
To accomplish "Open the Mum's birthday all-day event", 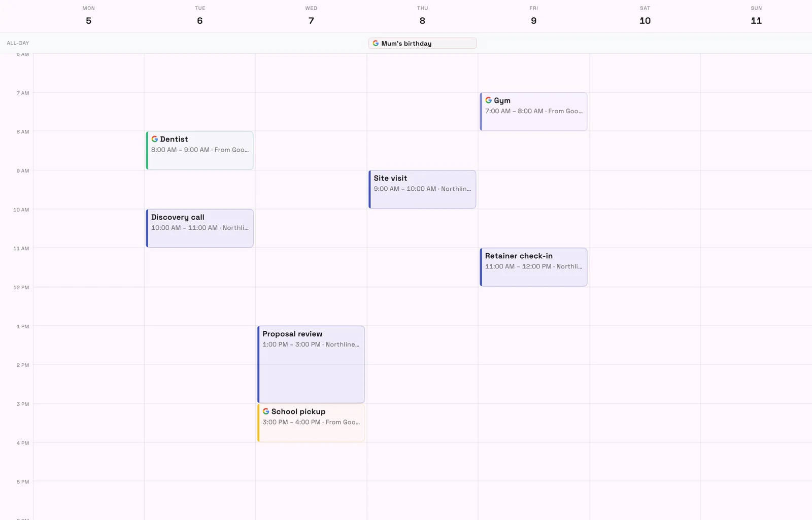I will coord(422,43).
